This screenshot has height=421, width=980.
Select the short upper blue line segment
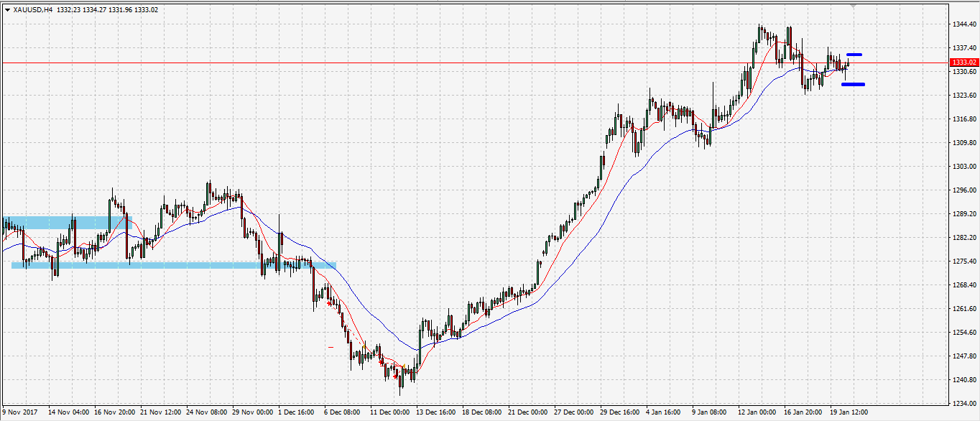(x=854, y=55)
